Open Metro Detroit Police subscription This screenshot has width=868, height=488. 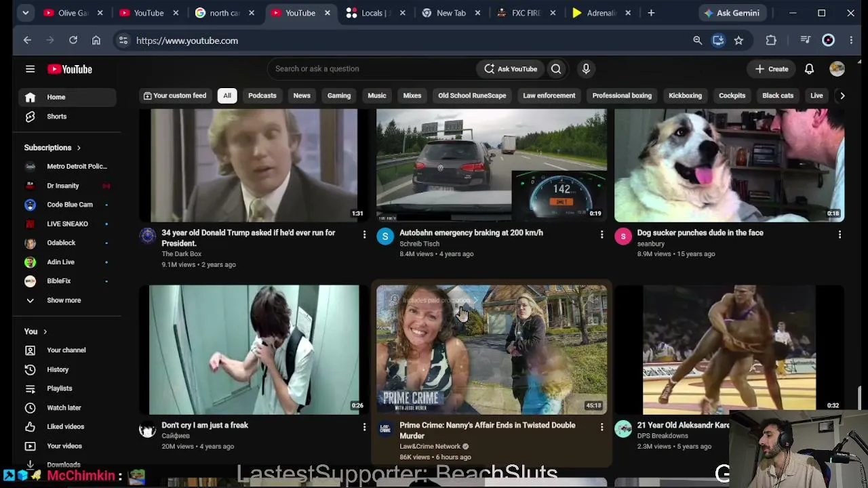[68, 166]
